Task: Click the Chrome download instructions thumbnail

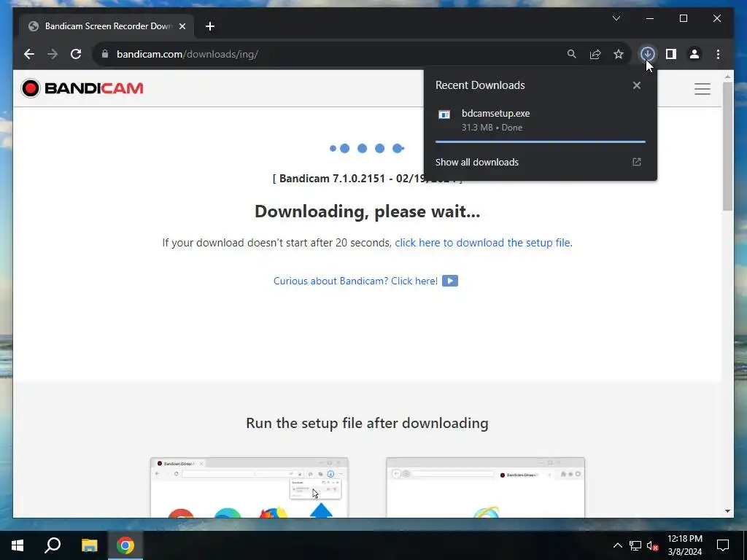Action: pos(249,487)
